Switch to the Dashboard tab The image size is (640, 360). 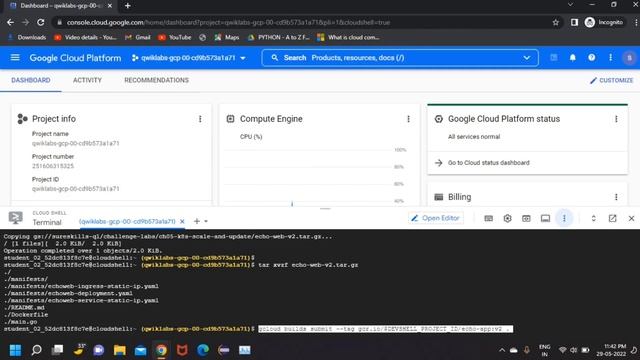[x=31, y=80]
